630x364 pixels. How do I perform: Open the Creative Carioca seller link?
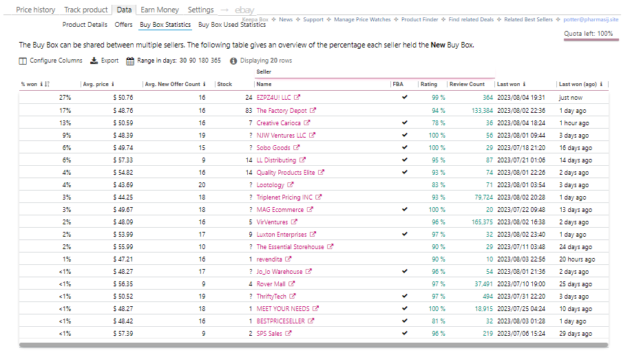tap(278, 122)
